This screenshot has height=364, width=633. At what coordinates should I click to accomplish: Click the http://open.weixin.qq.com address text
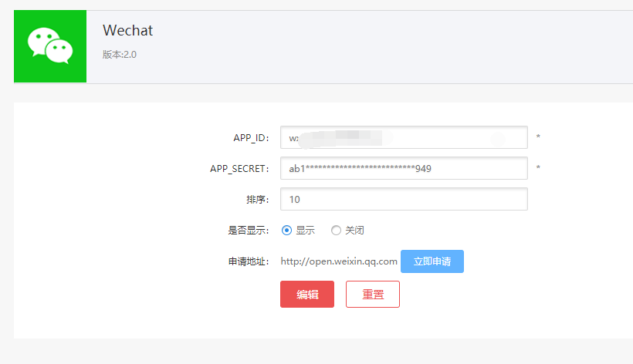pos(339,261)
